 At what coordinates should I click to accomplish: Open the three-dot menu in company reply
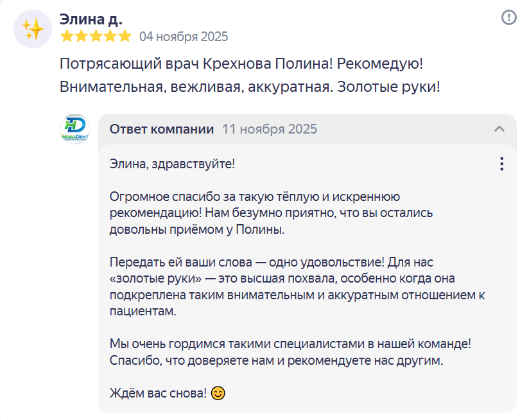click(501, 164)
